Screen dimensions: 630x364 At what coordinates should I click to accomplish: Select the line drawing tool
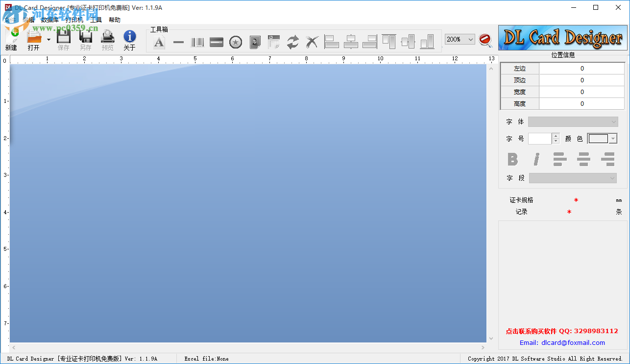178,42
